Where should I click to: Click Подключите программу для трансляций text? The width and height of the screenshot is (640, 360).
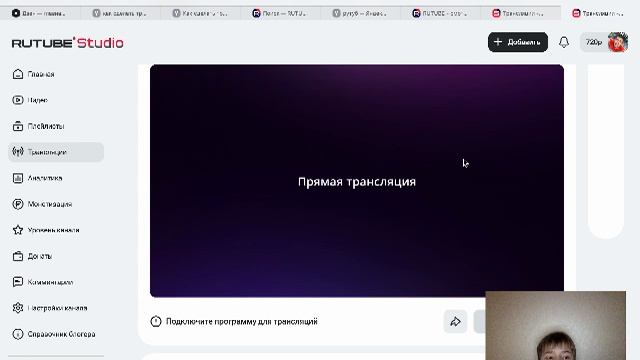[242, 322]
